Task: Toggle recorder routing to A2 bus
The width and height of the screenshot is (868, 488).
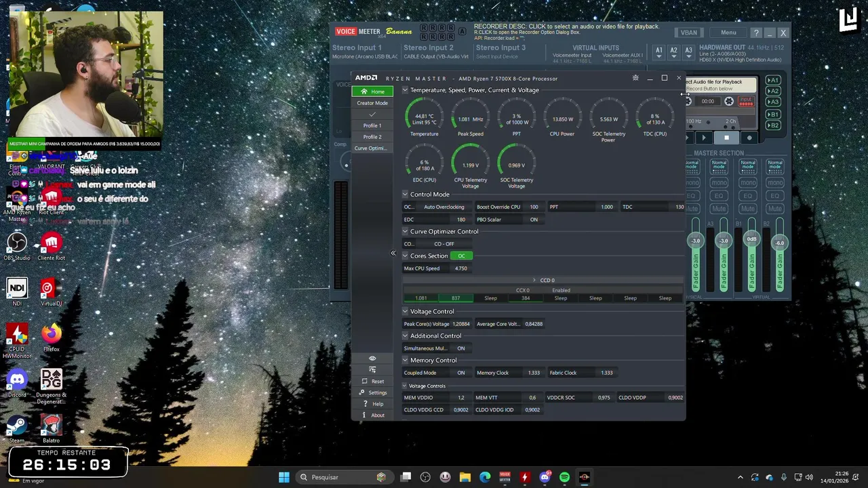Action: (773, 91)
